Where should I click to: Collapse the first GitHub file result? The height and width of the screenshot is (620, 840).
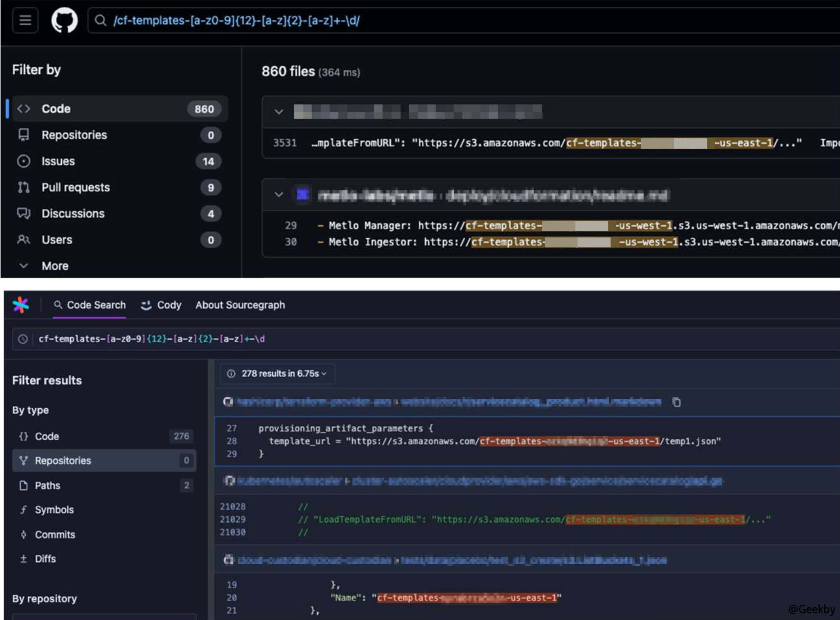click(278, 112)
